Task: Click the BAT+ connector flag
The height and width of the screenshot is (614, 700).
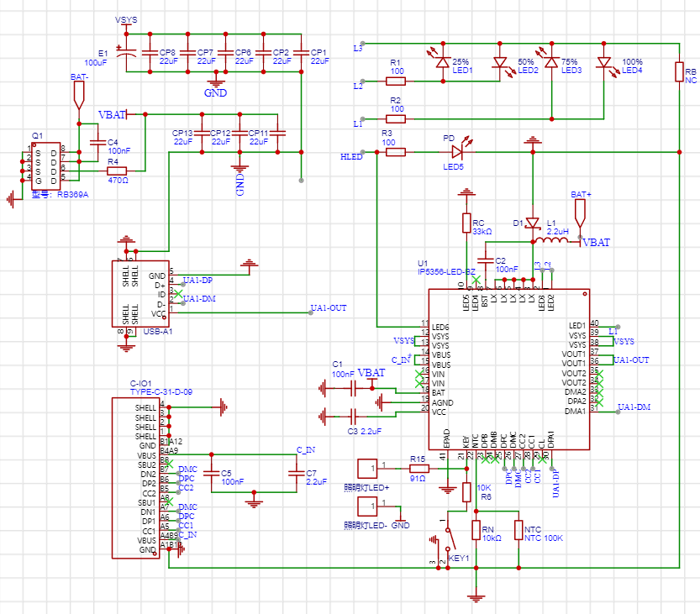Action: pos(581,211)
